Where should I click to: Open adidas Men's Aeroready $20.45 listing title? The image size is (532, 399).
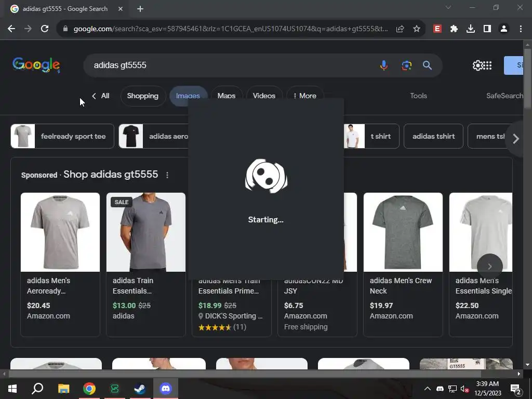point(48,286)
